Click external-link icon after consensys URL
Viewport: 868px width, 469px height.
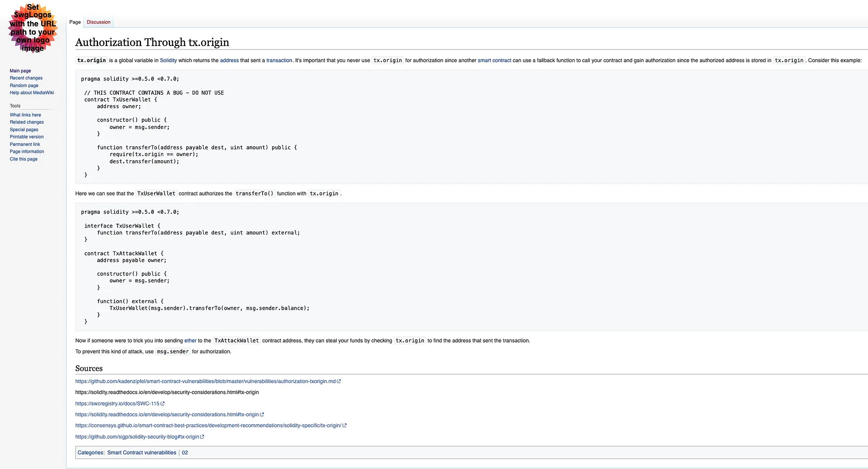(x=345, y=426)
